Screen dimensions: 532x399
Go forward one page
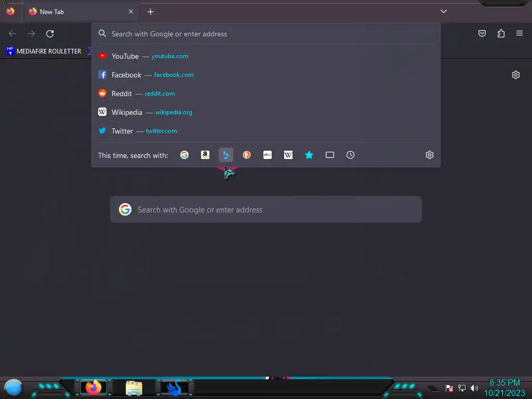coord(31,34)
